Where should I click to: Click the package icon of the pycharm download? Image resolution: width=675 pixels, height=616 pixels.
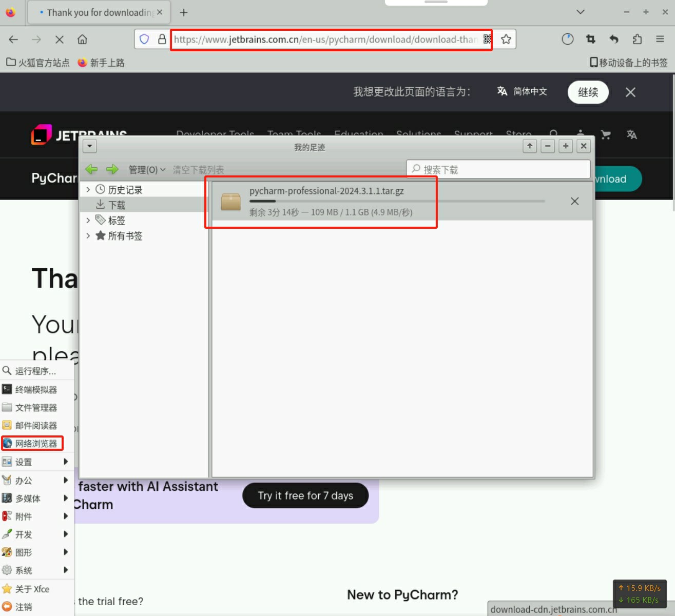point(231,202)
